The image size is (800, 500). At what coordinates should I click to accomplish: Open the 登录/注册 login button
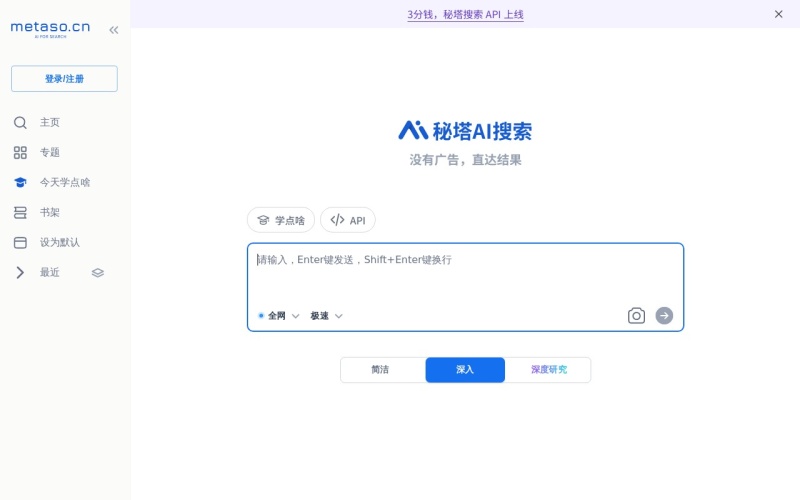point(64,79)
